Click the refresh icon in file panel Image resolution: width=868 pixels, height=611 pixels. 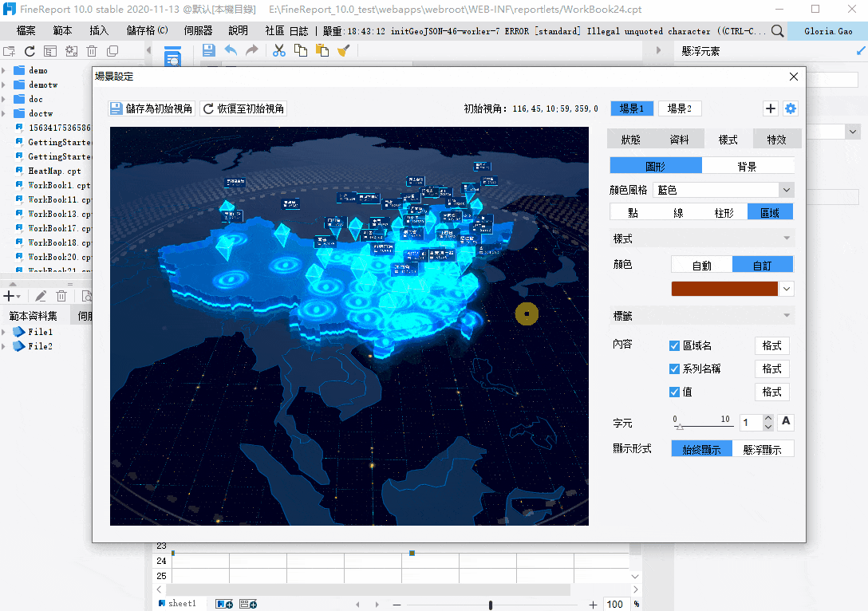coord(30,51)
